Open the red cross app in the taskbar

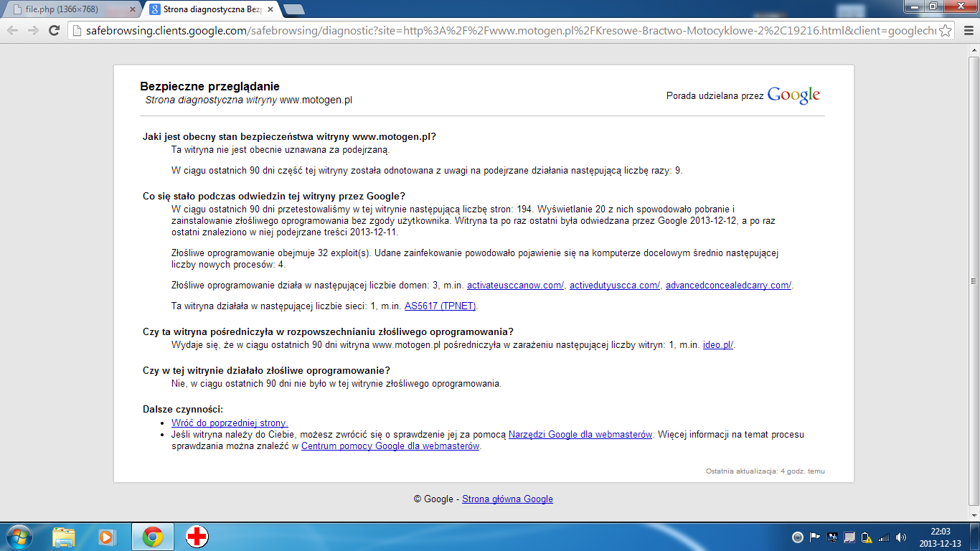pyautogui.click(x=197, y=537)
